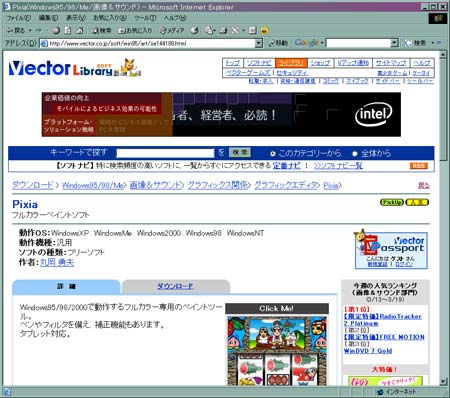This screenshot has height=398, width=450.
Task: Open the View (表示) menu
Action: [76, 18]
